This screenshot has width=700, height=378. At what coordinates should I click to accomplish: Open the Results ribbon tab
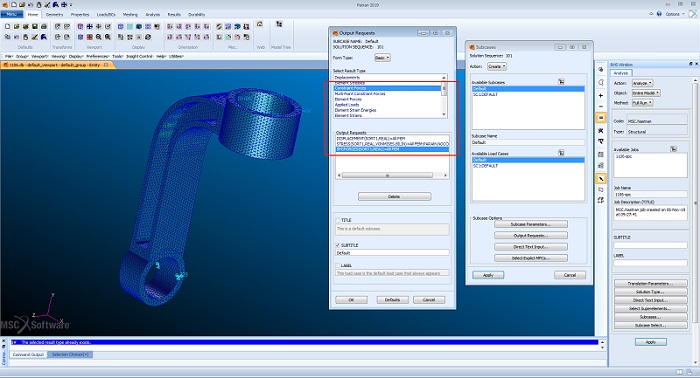tap(174, 15)
